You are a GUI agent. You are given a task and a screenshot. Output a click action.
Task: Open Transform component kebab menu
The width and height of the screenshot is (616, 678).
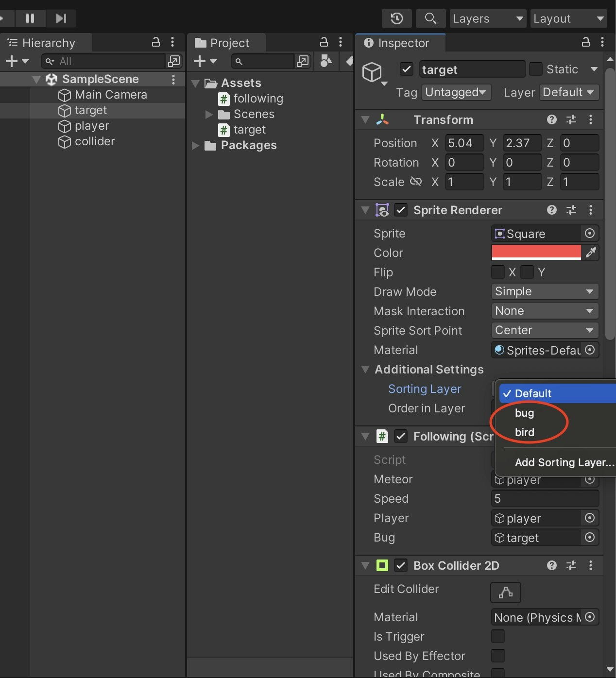click(591, 119)
